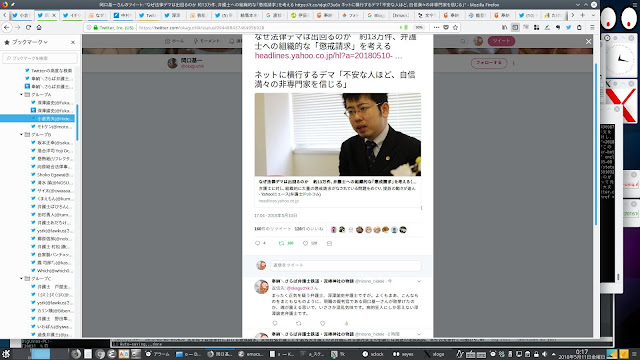Open the headlines.yahoo.co.jp link in tweet
The width and height of the screenshot is (640, 360).
328,56
